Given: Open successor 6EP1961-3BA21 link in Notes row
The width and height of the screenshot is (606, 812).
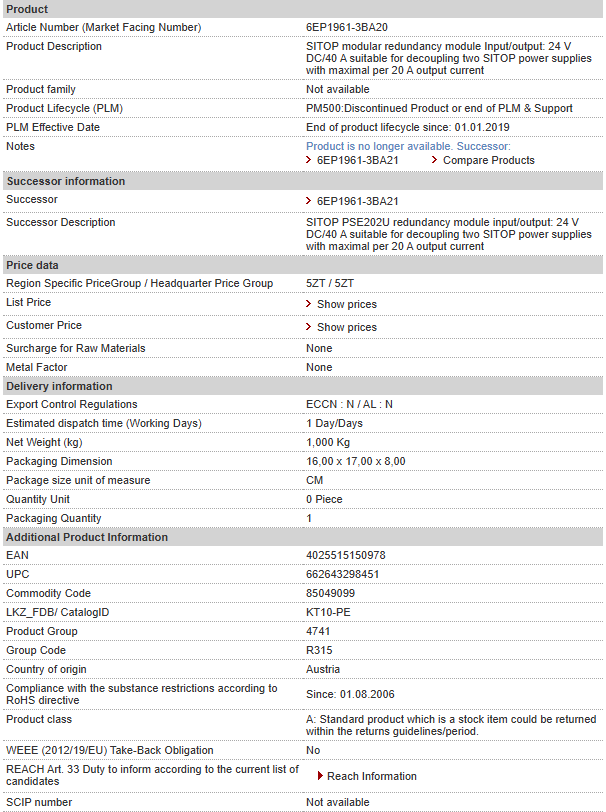Looking at the screenshot, I should click(x=357, y=160).
